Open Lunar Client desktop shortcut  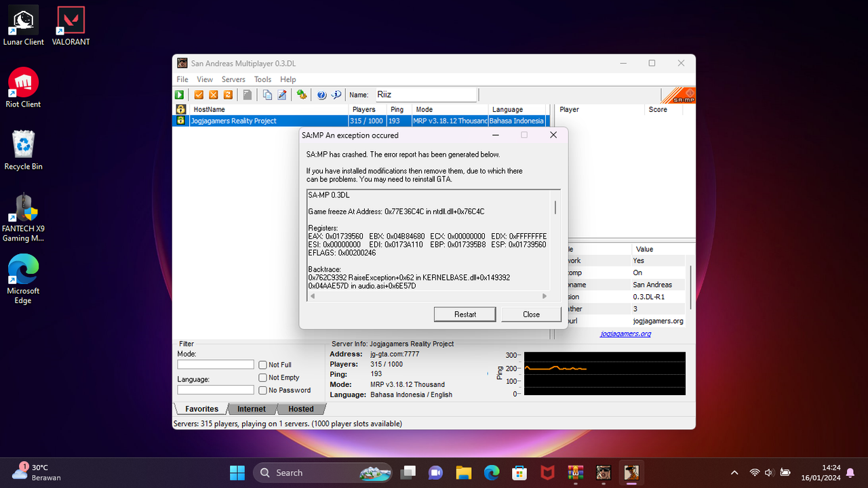point(23,26)
